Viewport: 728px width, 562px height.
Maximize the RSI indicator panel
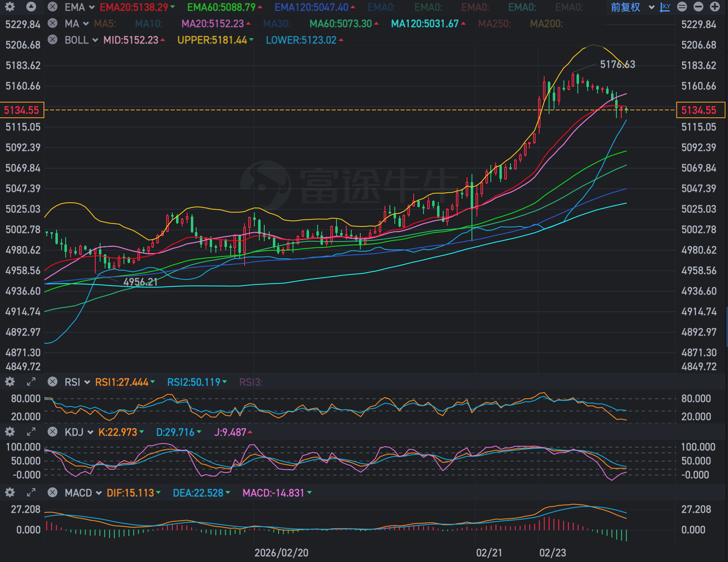(x=31, y=382)
